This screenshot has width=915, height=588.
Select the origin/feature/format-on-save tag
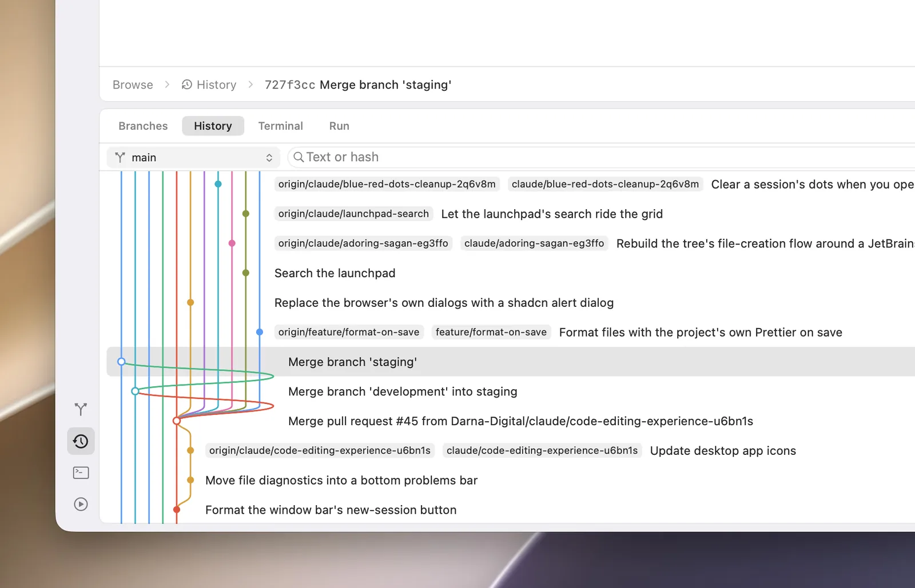point(349,332)
